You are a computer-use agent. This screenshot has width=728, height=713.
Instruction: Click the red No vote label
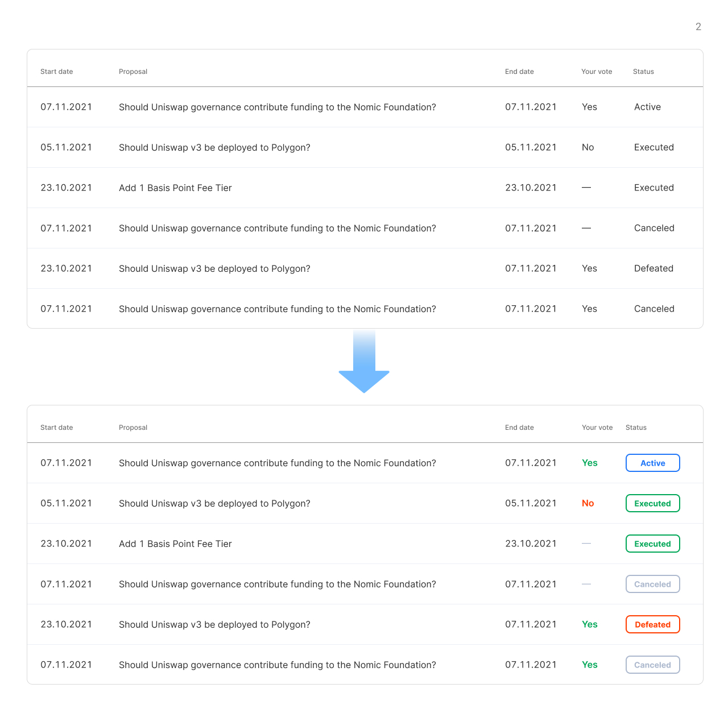(x=588, y=503)
